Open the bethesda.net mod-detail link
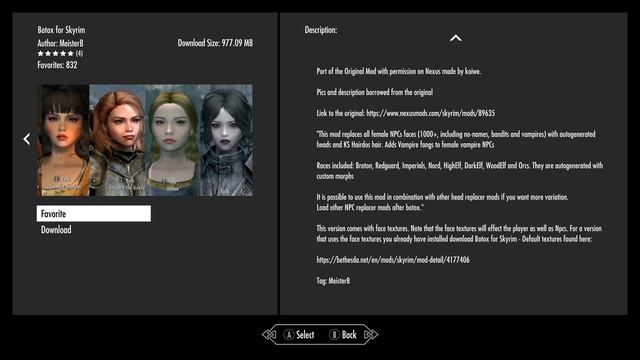Screen dimensions: 640x360 [x=393, y=260]
